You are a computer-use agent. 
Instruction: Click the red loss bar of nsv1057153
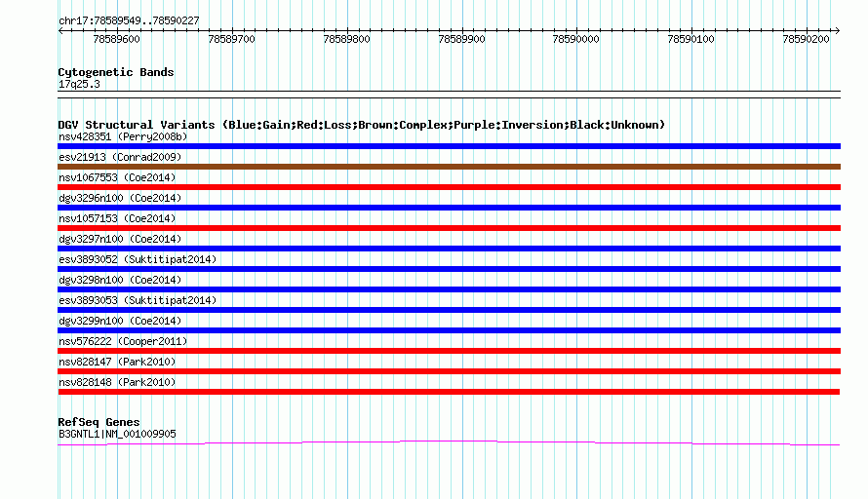coord(449,228)
